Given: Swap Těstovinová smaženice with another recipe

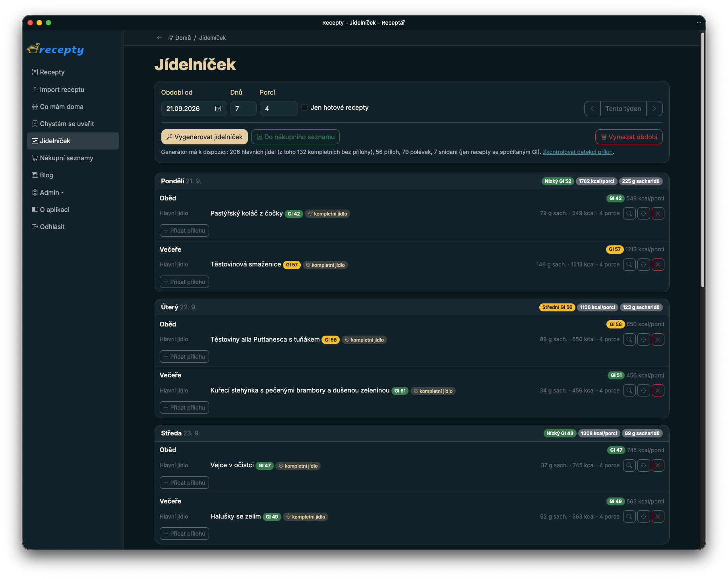Looking at the screenshot, I should 643,264.
